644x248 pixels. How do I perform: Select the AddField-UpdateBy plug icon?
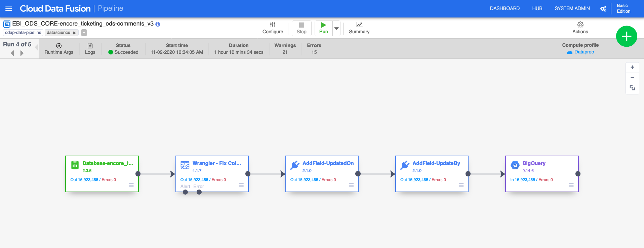pyautogui.click(x=405, y=165)
